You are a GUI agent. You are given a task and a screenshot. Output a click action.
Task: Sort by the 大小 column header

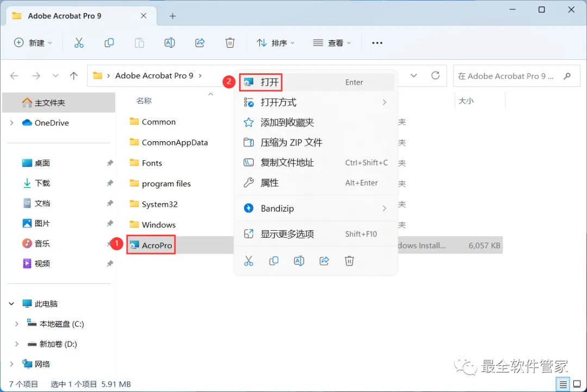pos(466,100)
